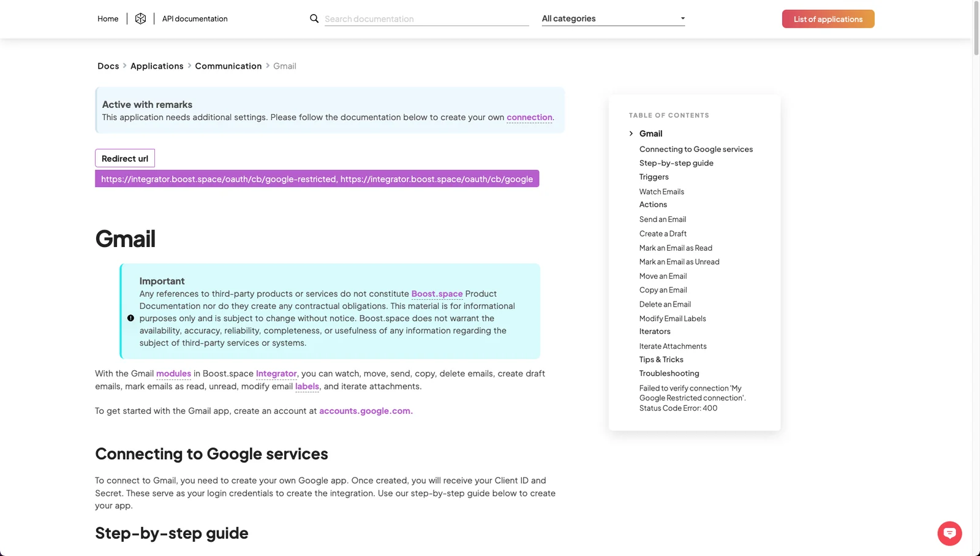Jump to Mark an Email as Read
980x556 pixels.
pyautogui.click(x=676, y=248)
